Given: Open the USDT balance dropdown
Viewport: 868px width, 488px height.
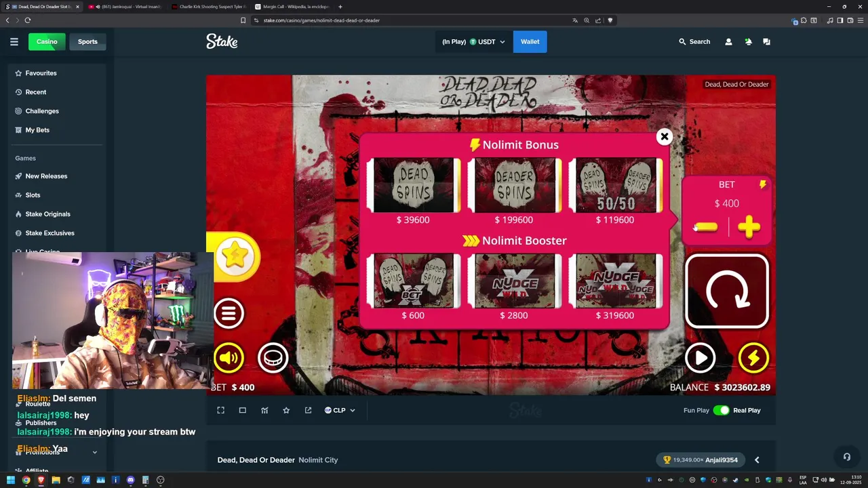Looking at the screenshot, I should click(473, 42).
